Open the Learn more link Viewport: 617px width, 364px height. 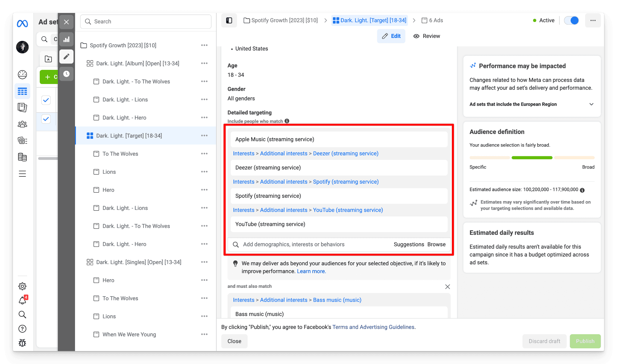(311, 271)
